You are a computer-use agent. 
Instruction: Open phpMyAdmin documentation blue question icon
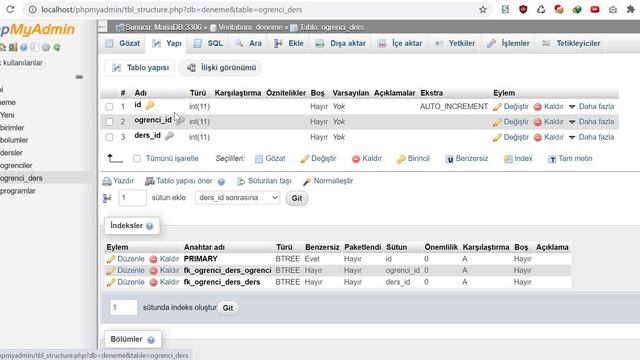(x=24, y=47)
